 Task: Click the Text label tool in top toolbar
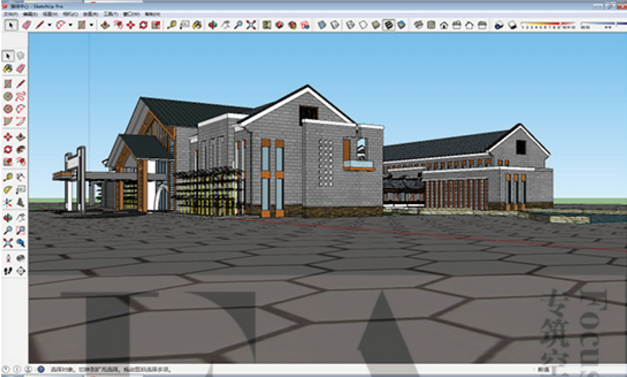click(184, 25)
